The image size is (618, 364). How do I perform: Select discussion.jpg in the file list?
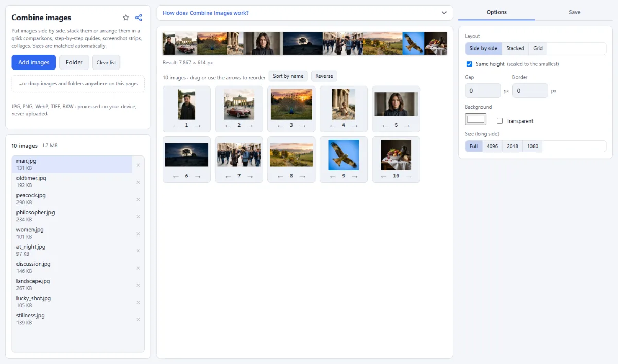click(72, 267)
